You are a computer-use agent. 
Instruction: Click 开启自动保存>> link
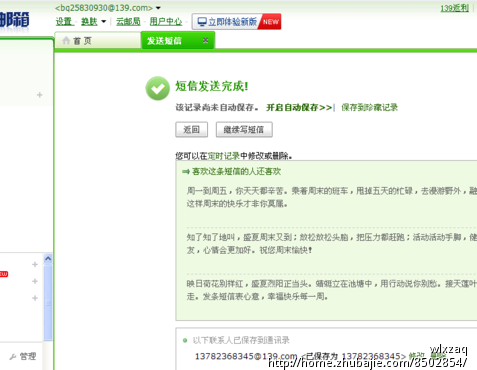point(299,107)
